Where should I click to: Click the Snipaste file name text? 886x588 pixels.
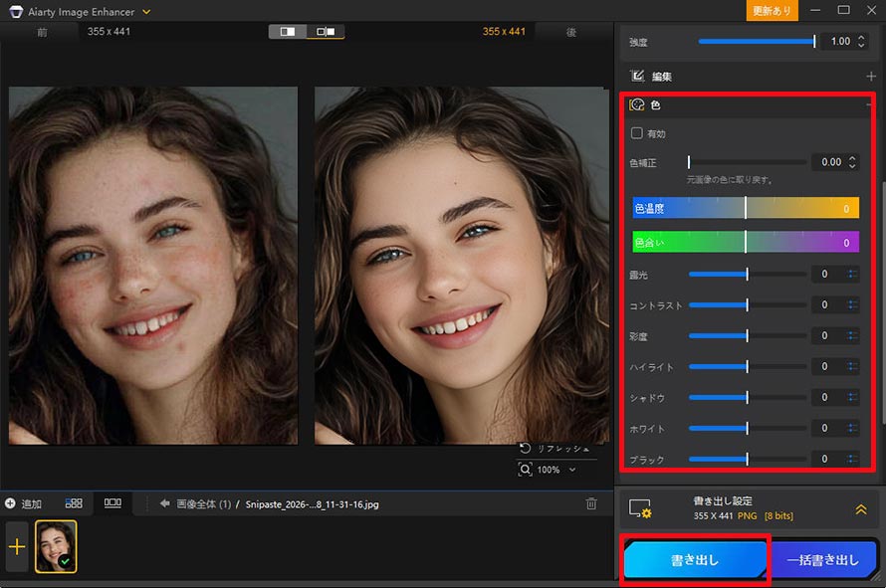coord(312,503)
